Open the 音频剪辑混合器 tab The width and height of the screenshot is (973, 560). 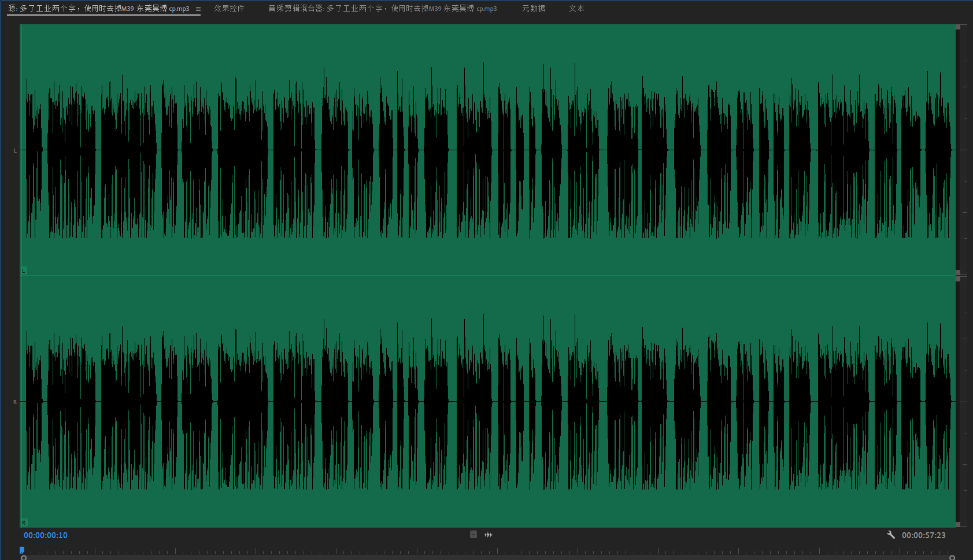click(x=382, y=9)
